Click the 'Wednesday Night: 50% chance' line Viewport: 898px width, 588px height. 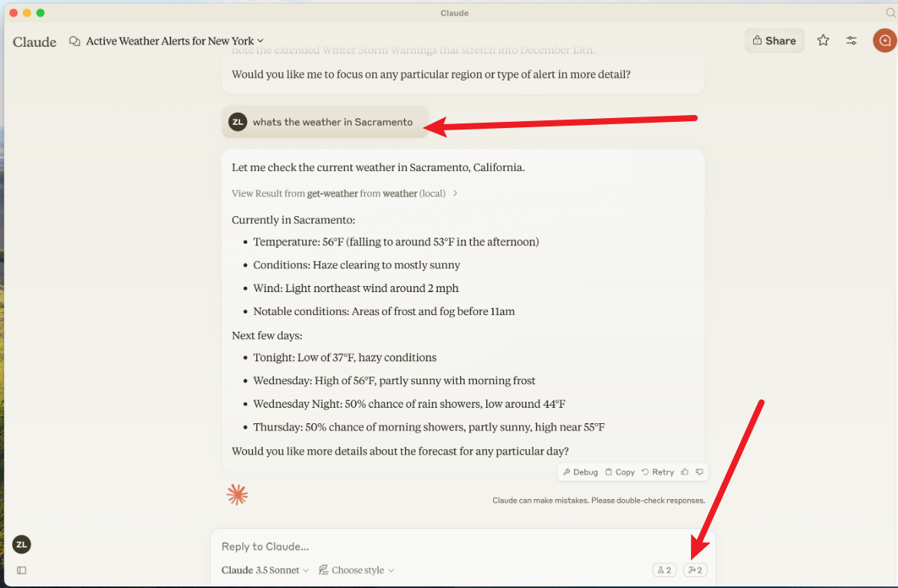(409, 404)
